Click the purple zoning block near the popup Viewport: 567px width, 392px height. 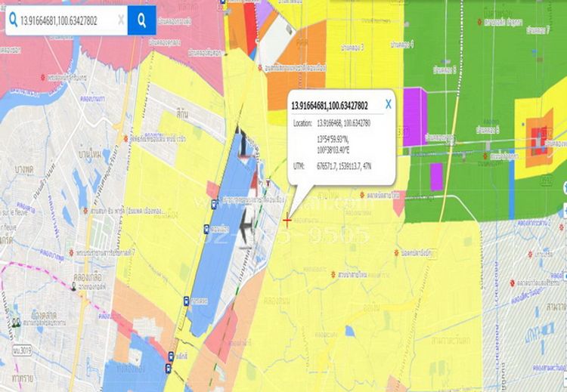pyautogui.click(x=415, y=116)
